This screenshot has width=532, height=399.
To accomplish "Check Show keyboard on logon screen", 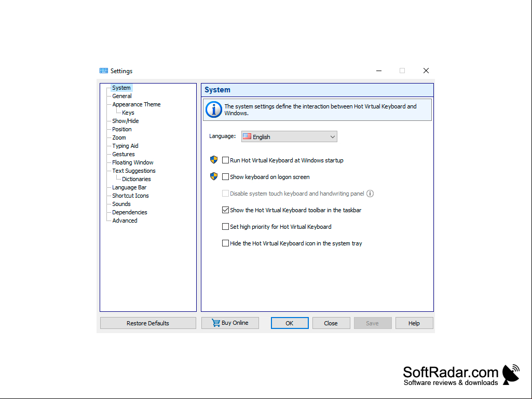I will point(225,177).
